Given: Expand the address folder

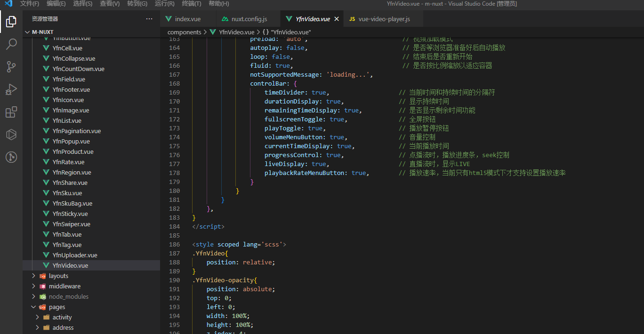Looking at the screenshot, I should 91,328.
